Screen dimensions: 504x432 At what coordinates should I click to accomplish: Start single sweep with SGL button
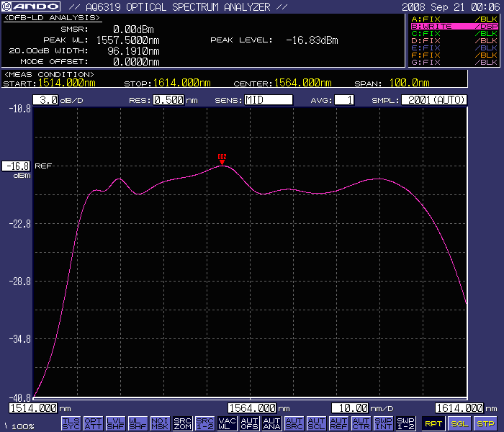click(x=459, y=423)
